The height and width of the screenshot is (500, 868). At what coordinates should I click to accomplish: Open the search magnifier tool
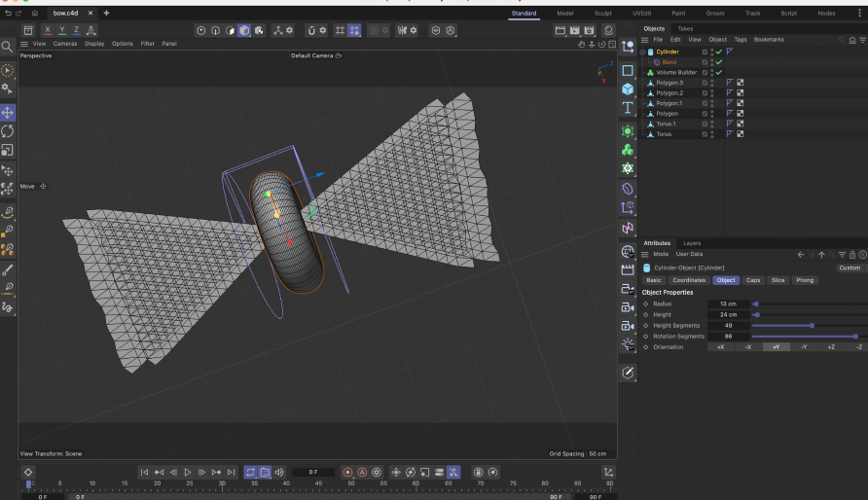coord(7,47)
